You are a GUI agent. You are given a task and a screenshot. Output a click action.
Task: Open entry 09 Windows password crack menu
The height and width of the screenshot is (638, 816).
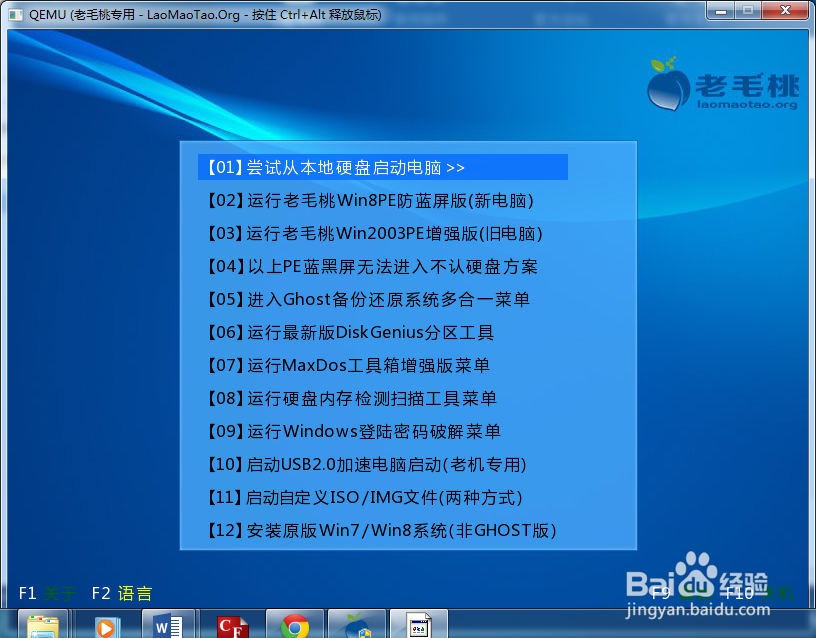click(x=354, y=431)
